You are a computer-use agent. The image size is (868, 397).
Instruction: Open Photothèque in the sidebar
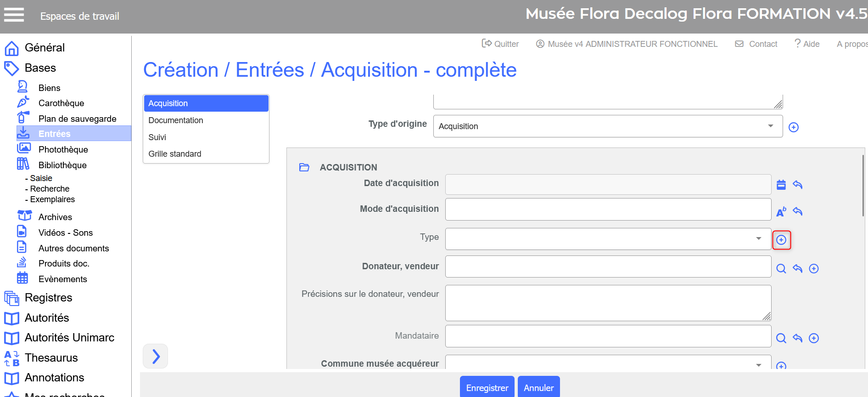coord(63,149)
